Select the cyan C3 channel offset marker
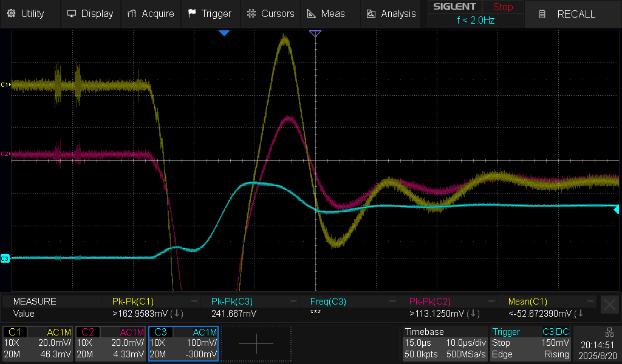 5,258
